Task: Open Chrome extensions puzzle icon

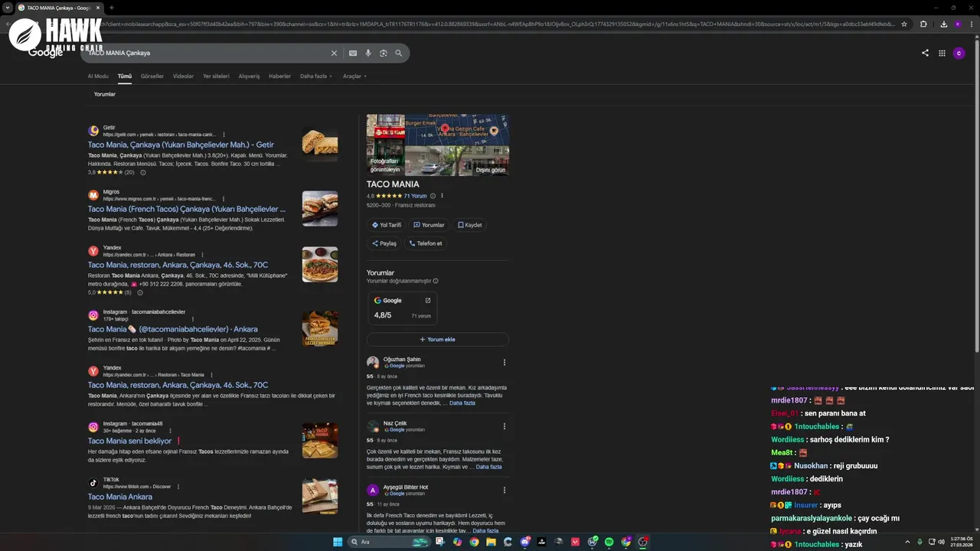Action: click(x=923, y=24)
